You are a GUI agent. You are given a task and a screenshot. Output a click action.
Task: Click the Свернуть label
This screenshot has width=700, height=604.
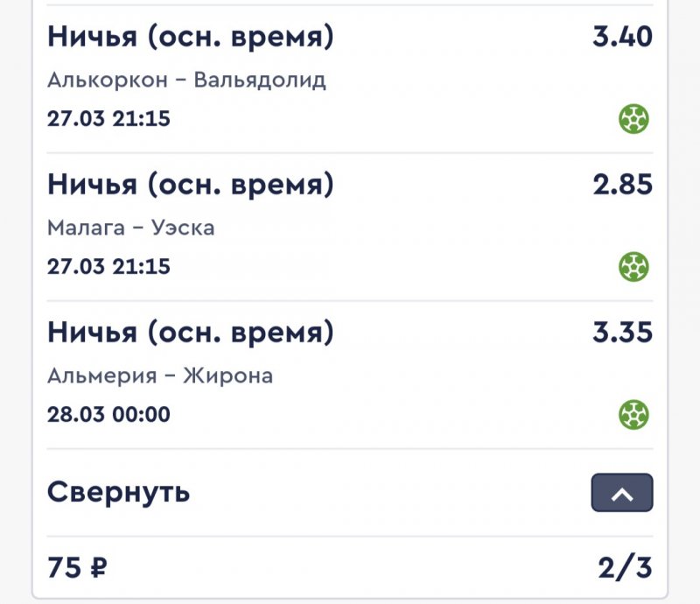tap(118, 492)
